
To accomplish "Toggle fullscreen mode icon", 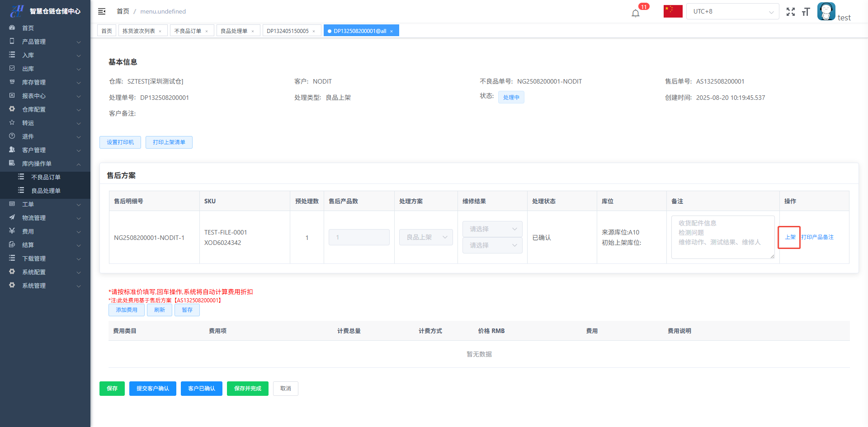I will point(790,12).
